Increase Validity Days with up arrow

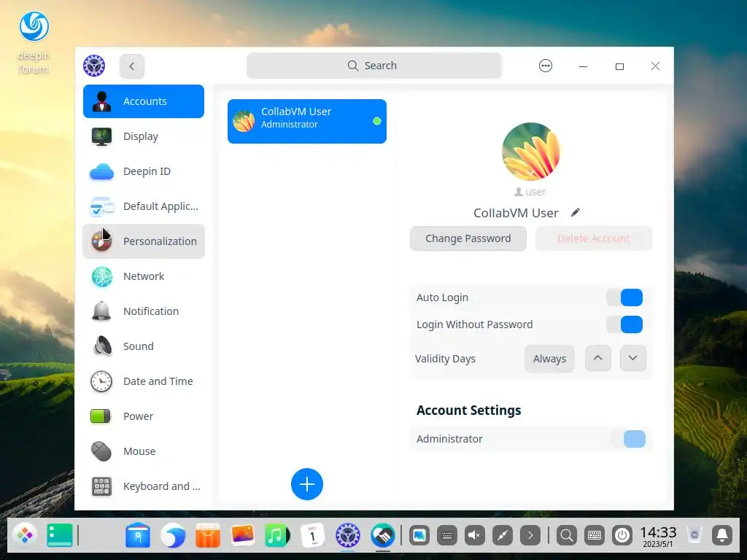coord(598,358)
